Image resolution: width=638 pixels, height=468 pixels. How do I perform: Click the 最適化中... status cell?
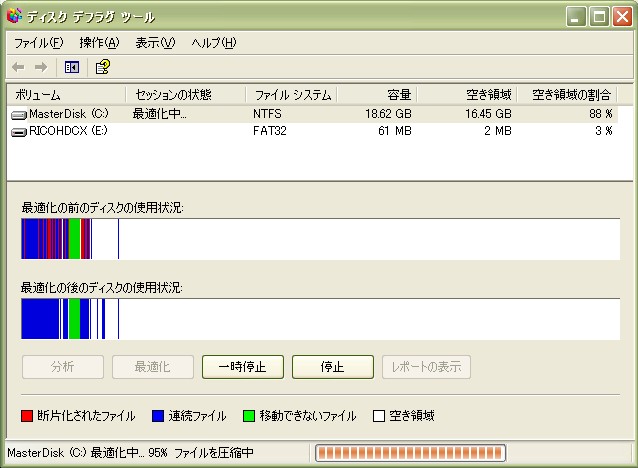pyautogui.click(x=159, y=114)
